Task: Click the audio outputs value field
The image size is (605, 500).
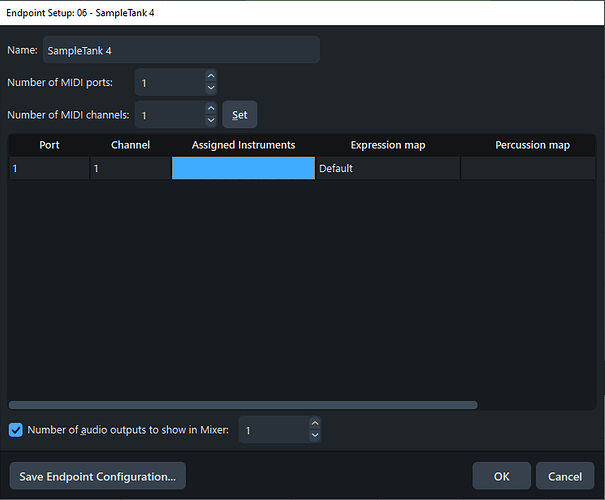Action: click(274, 430)
